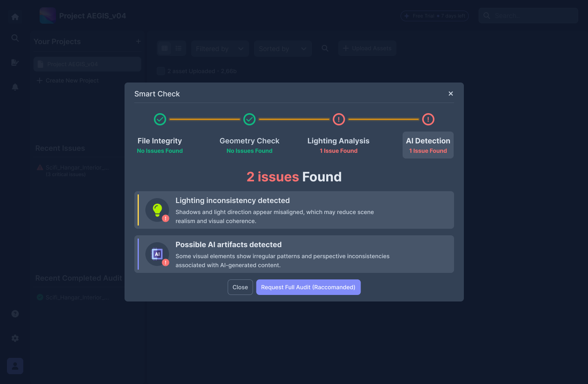The width and height of the screenshot is (588, 384).
Task: Open the notifications bell icon
Action: [15, 87]
